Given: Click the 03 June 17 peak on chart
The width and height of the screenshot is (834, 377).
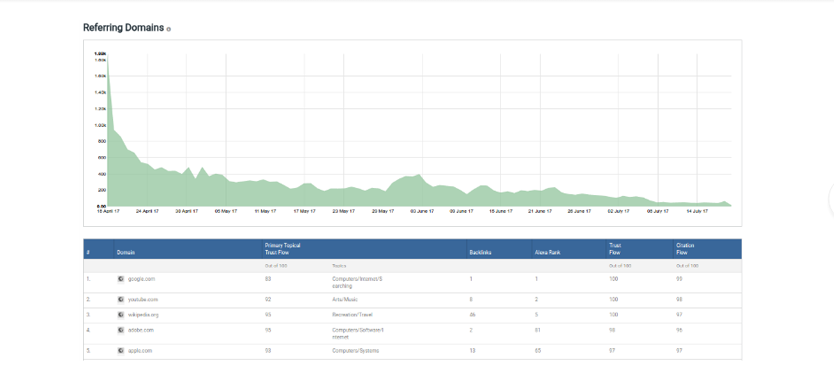Looking at the screenshot, I should 420,174.
